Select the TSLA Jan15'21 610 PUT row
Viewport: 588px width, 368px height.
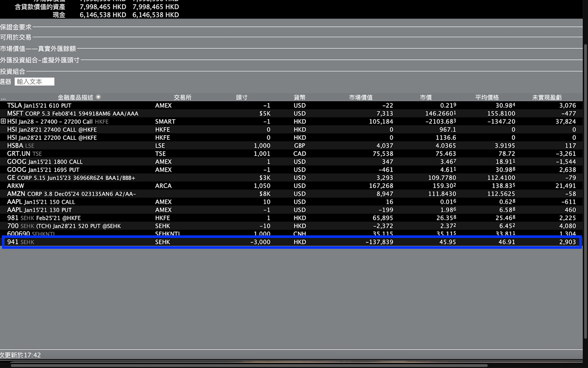[291, 105]
